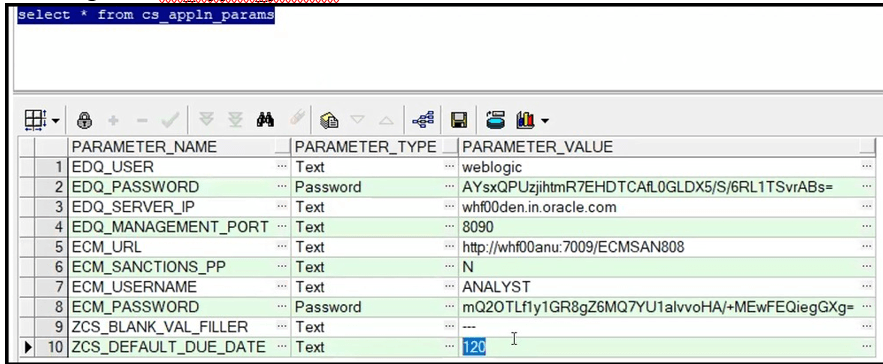Click the bar chart Report icon
The width and height of the screenshot is (883, 364).
(525, 119)
